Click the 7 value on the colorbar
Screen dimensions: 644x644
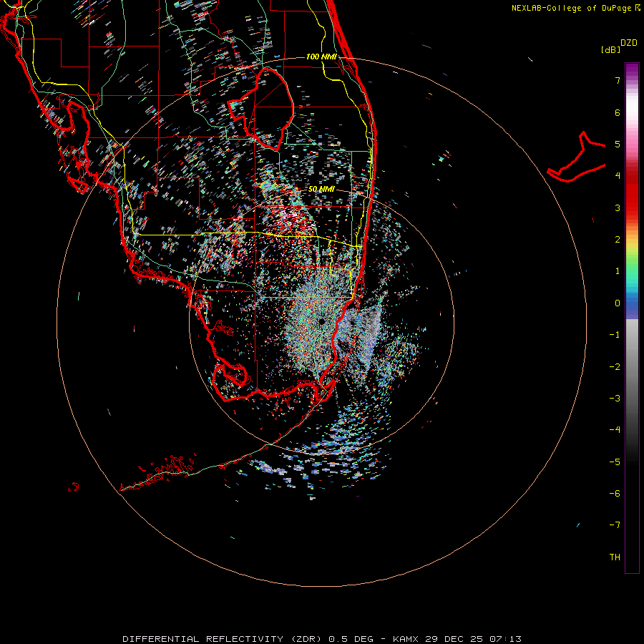tap(618, 80)
